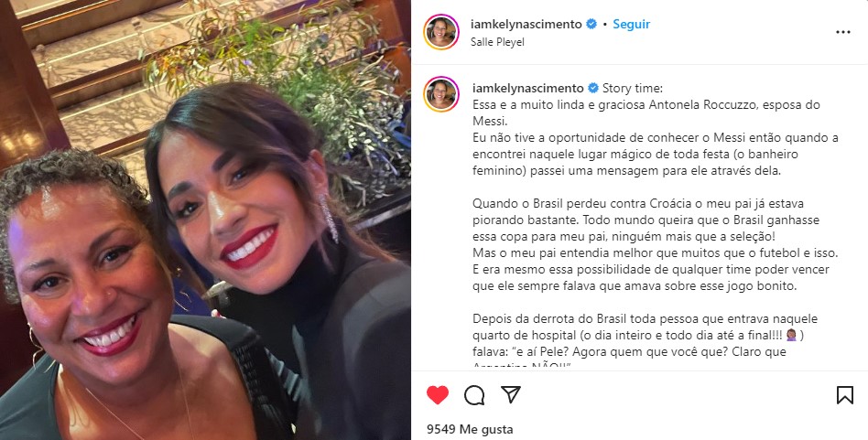This screenshot has height=440, width=868.
Task: Click the verified badge next to Seguir
Action: [591, 24]
